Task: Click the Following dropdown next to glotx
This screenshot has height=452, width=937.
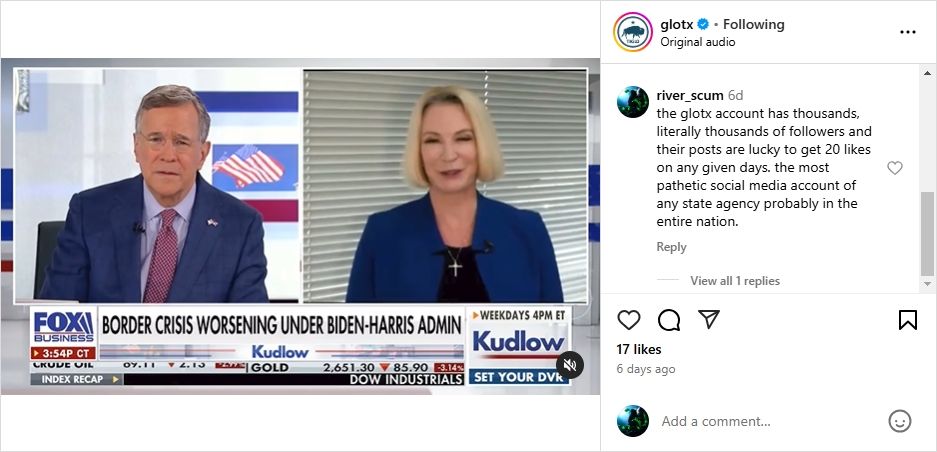Action: click(x=754, y=25)
